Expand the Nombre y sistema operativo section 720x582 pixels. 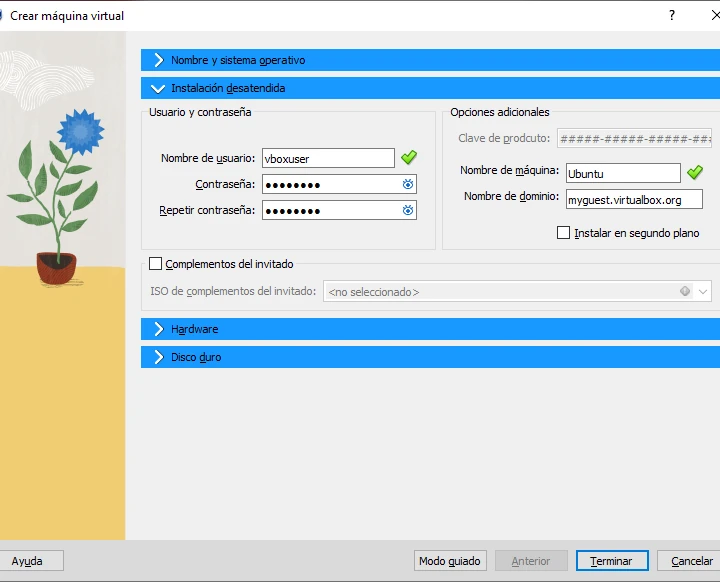pyautogui.click(x=430, y=60)
